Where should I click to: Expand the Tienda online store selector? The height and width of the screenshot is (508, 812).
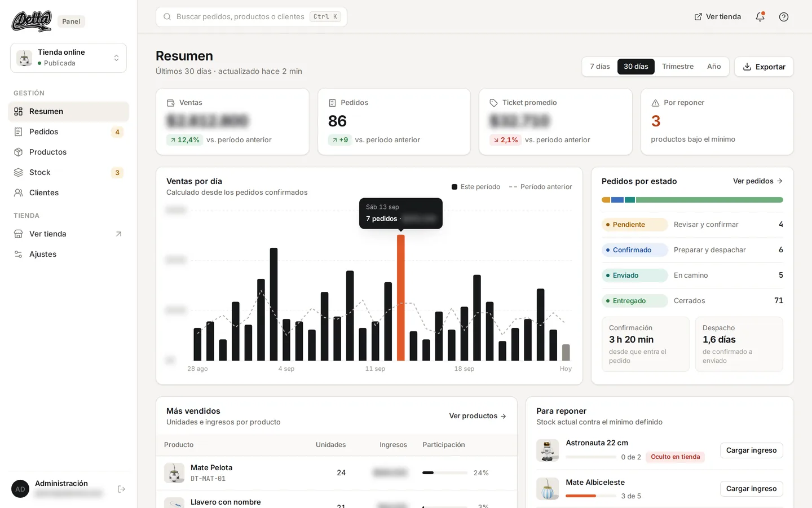pyautogui.click(x=68, y=58)
